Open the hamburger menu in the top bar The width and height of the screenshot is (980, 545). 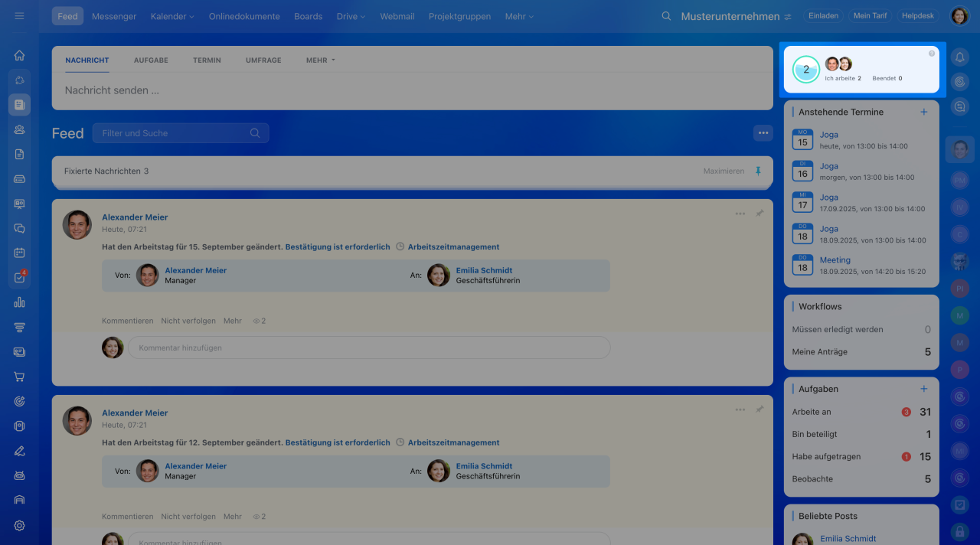click(x=19, y=16)
